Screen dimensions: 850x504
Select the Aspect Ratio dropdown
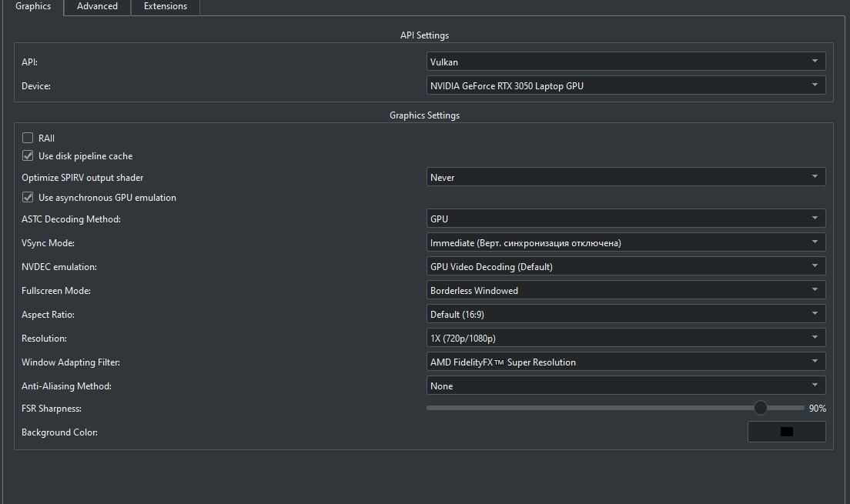(626, 314)
